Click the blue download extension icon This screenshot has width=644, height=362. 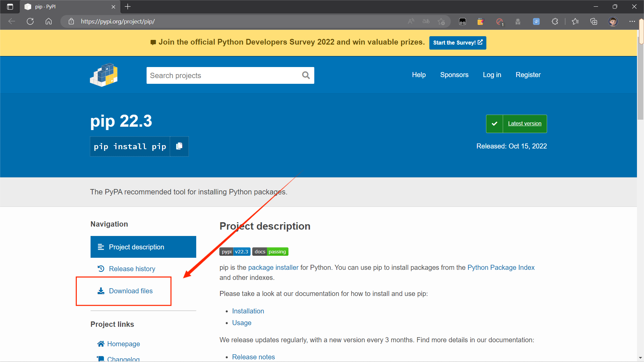click(536, 21)
